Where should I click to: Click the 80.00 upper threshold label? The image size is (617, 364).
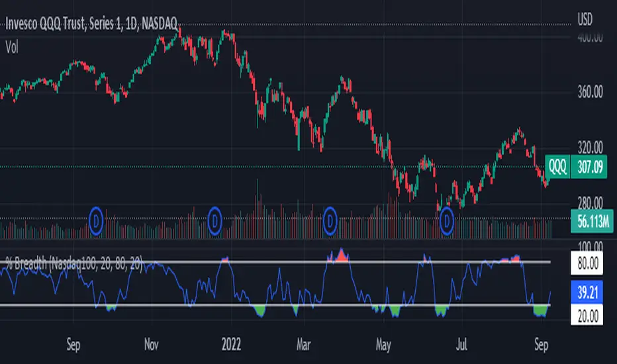pyautogui.click(x=587, y=263)
